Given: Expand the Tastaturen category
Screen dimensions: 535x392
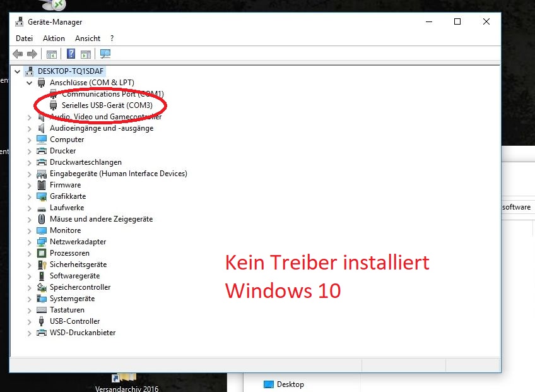Looking at the screenshot, I should [29, 310].
